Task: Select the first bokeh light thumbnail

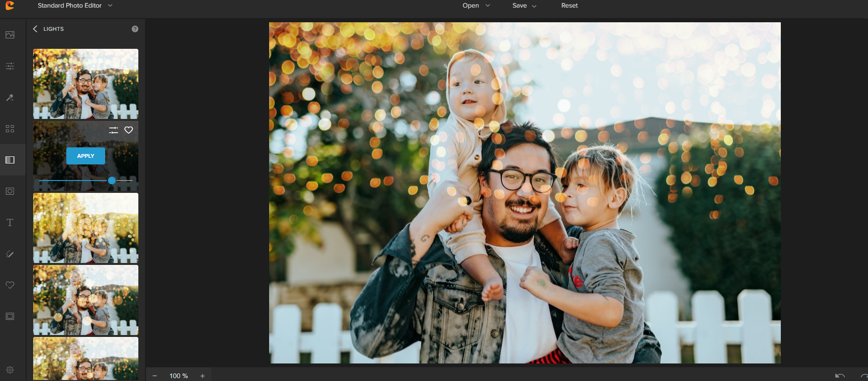Action: point(86,84)
